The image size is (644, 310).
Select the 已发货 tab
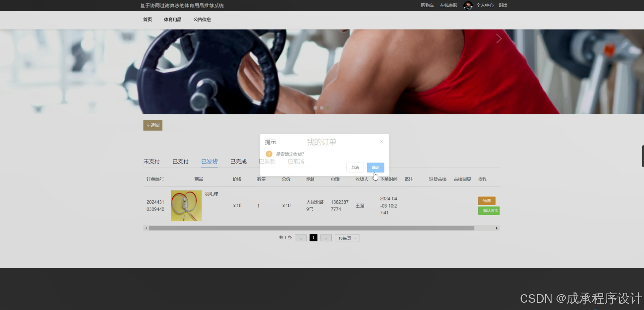(x=209, y=162)
